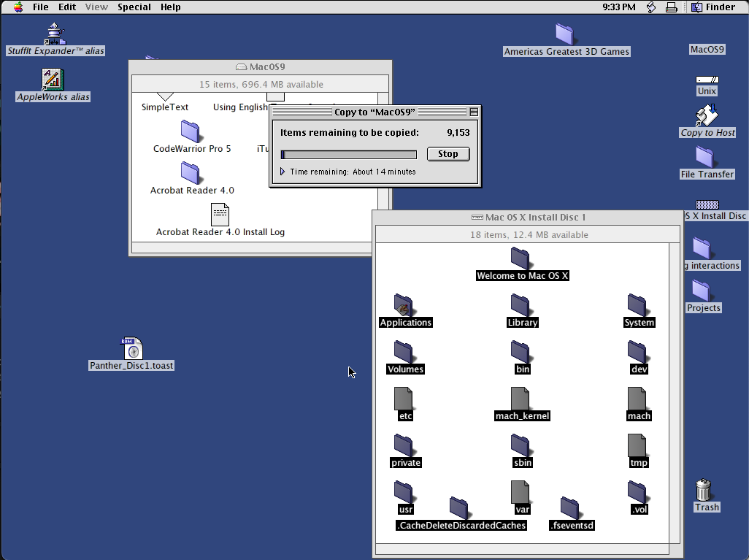Open the Welcome to Mac OS X folder
Screen dimensions: 749x560
coord(522,258)
